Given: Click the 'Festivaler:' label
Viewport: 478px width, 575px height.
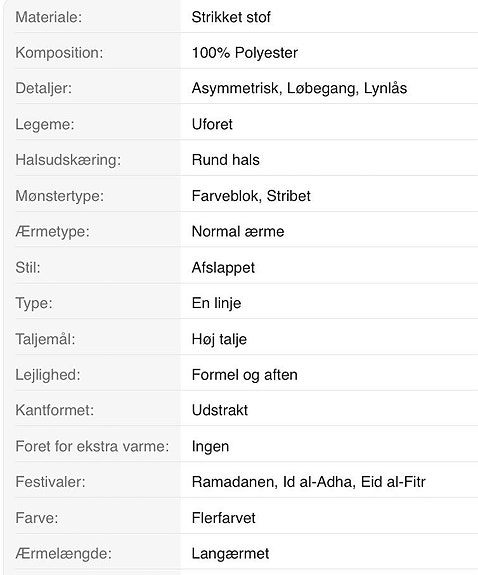Looking at the screenshot, I should pos(50,482).
